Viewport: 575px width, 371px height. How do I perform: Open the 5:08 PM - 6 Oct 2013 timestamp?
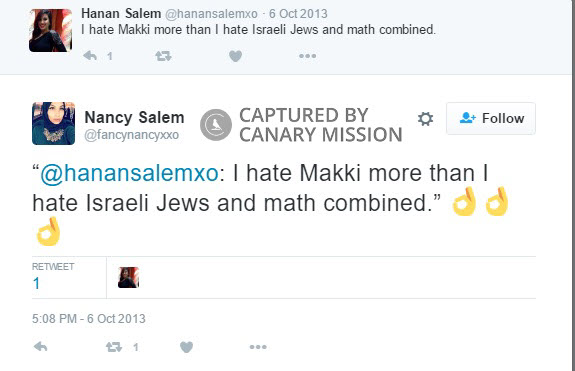pos(89,319)
